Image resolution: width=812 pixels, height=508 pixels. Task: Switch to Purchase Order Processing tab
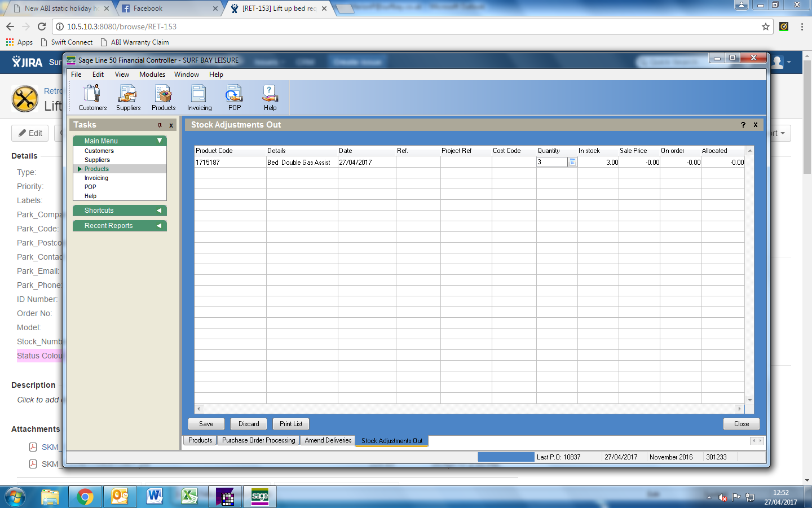click(x=258, y=440)
